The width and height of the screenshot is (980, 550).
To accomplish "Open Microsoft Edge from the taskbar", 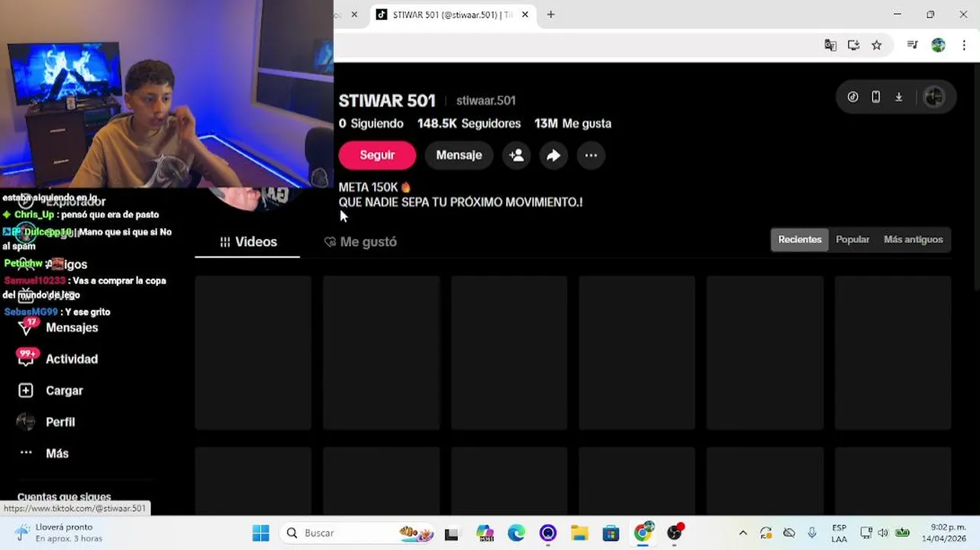I will pos(516,532).
